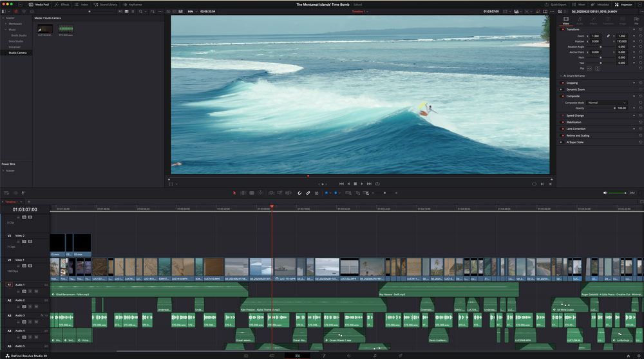
Task: Add a blue flag to clip
Action: tap(327, 193)
